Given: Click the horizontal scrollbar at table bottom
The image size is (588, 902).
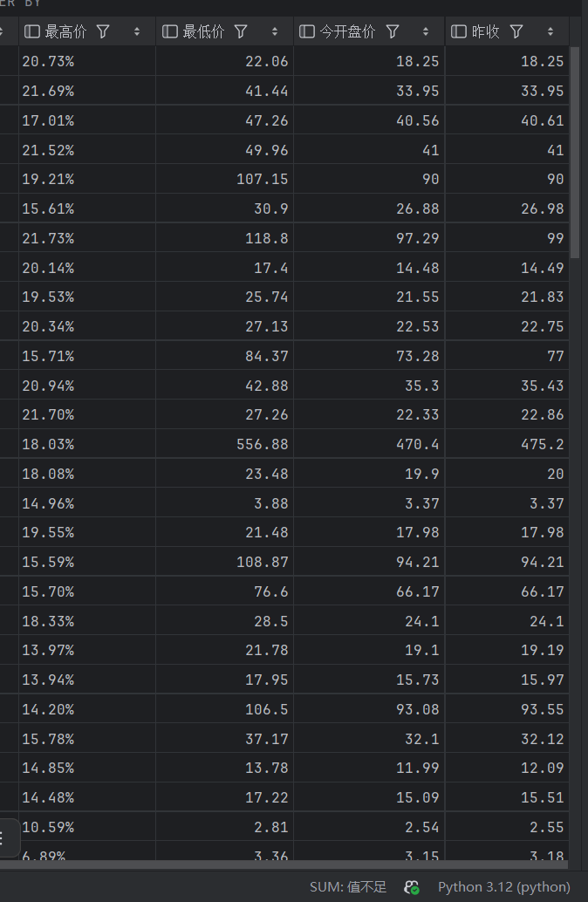Looking at the screenshot, I should 288,864.
